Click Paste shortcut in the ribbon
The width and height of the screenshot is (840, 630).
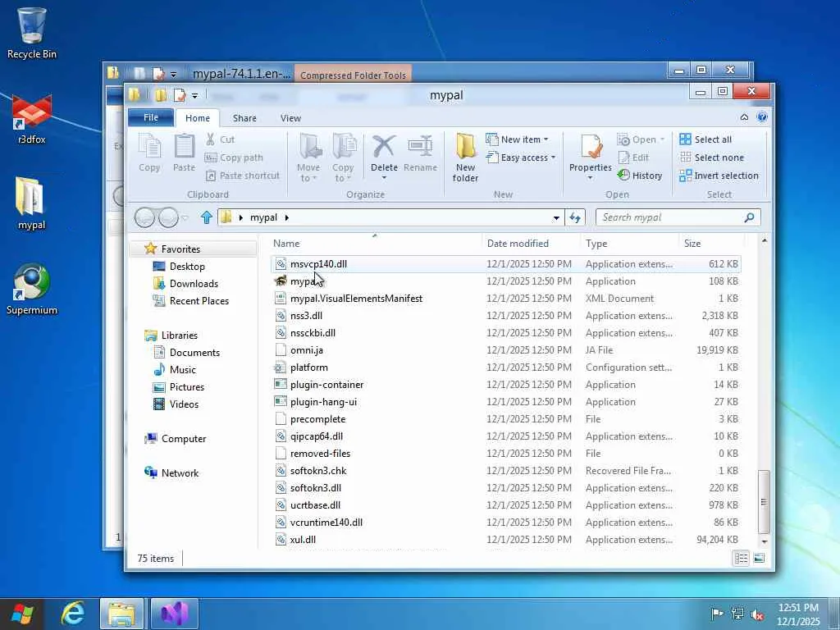(x=243, y=176)
